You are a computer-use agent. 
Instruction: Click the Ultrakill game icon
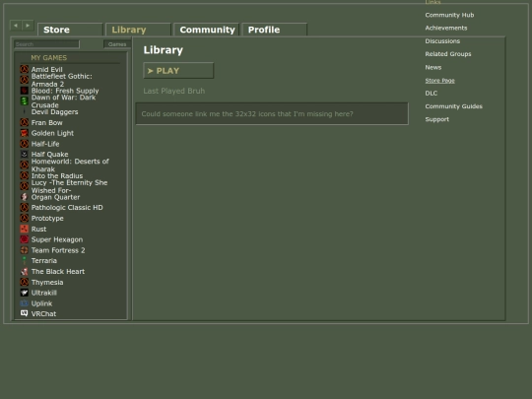click(x=24, y=293)
